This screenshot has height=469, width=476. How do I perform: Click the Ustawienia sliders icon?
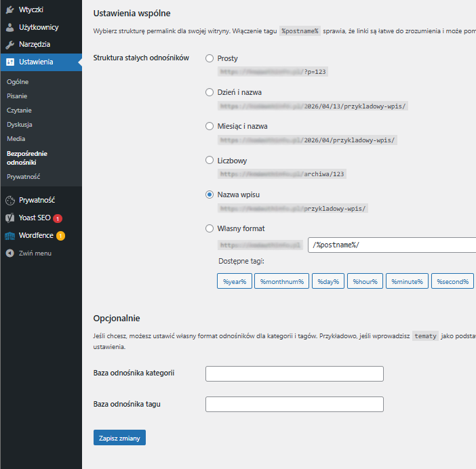10,62
